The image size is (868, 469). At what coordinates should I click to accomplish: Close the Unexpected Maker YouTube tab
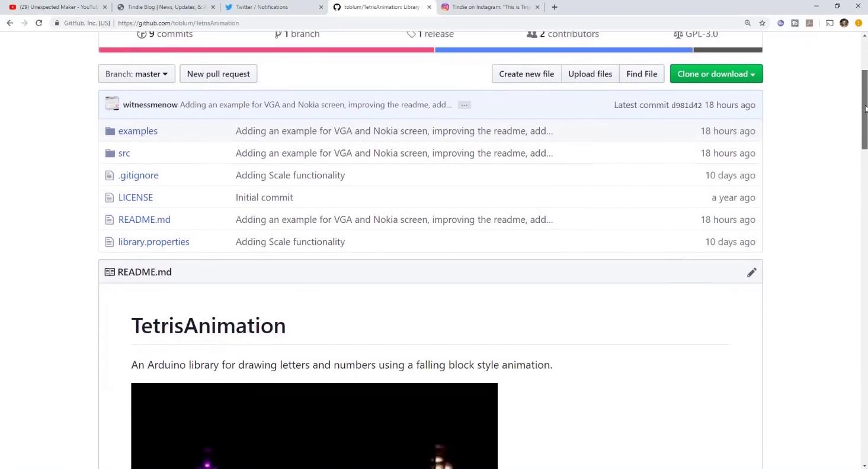click(x=104, y=7)
